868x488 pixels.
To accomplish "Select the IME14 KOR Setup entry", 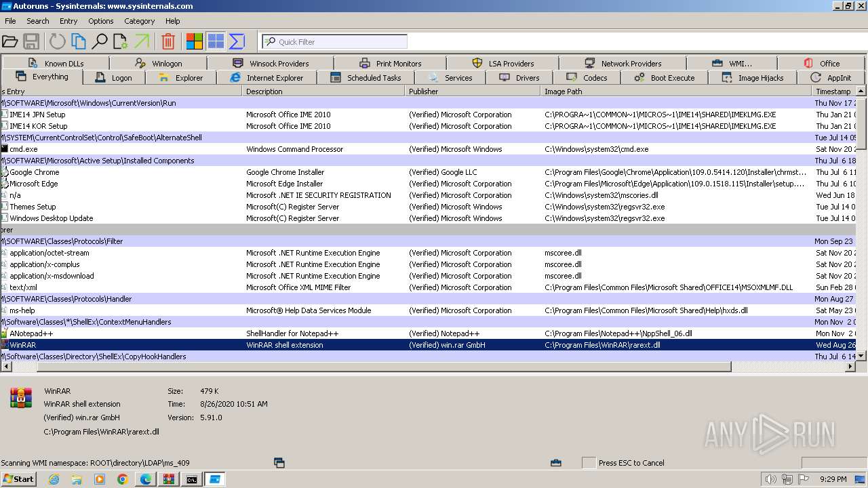I will pyautogui.click(x=429, y=126).
